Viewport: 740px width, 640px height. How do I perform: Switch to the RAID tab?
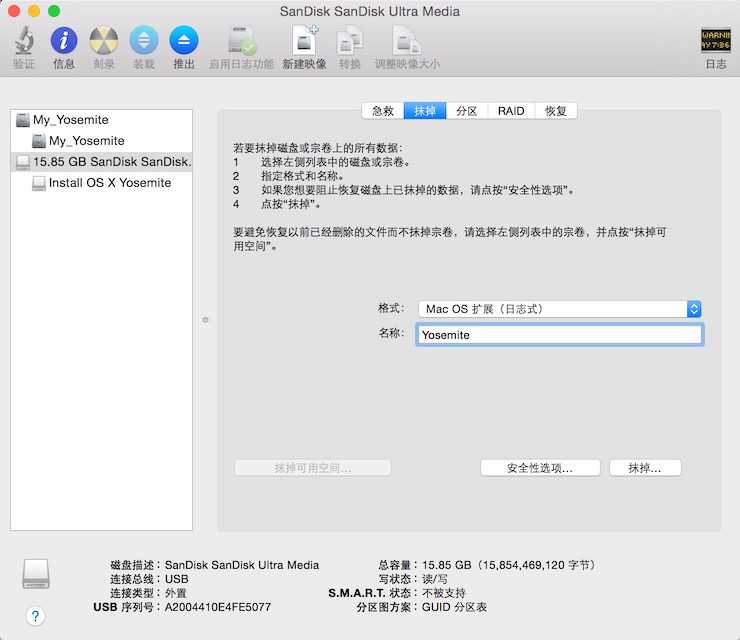click(x=511, y=111)
